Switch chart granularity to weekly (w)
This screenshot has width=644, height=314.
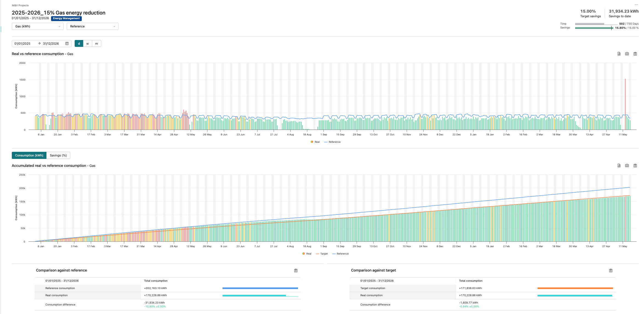pyautogui.click(x=88, y=44)
